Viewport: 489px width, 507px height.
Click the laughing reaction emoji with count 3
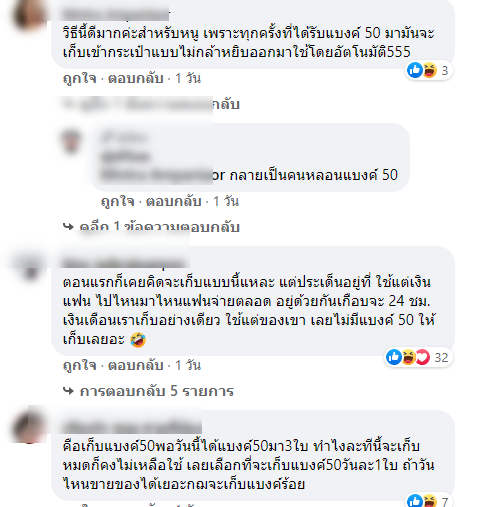tap(430, 70)
